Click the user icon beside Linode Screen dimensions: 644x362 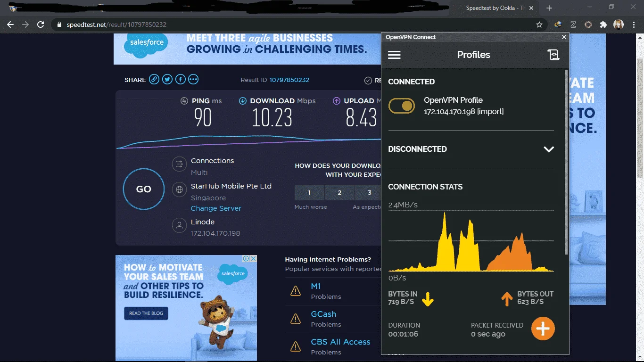(179, 225)
